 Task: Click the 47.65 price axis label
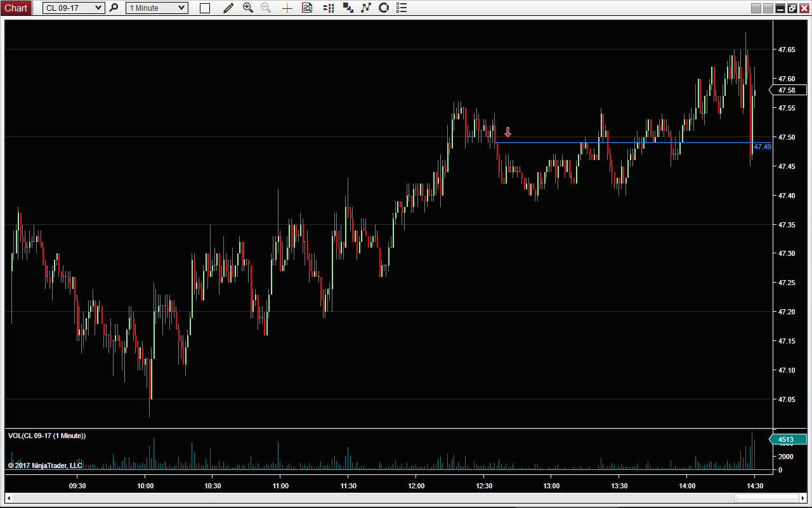(787, 50)
